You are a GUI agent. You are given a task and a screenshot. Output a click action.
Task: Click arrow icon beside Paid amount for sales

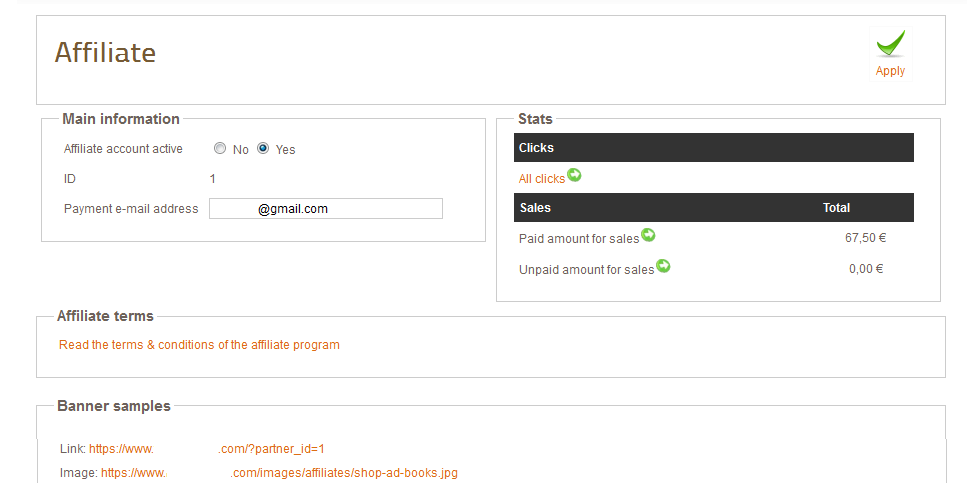pos(648,235)
